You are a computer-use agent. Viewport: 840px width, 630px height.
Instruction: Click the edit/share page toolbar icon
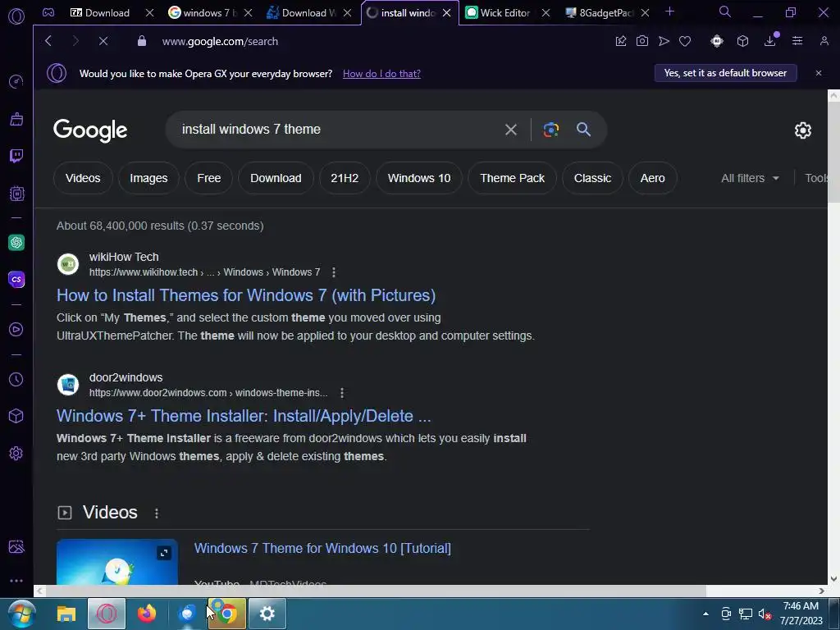coord(620,41)
